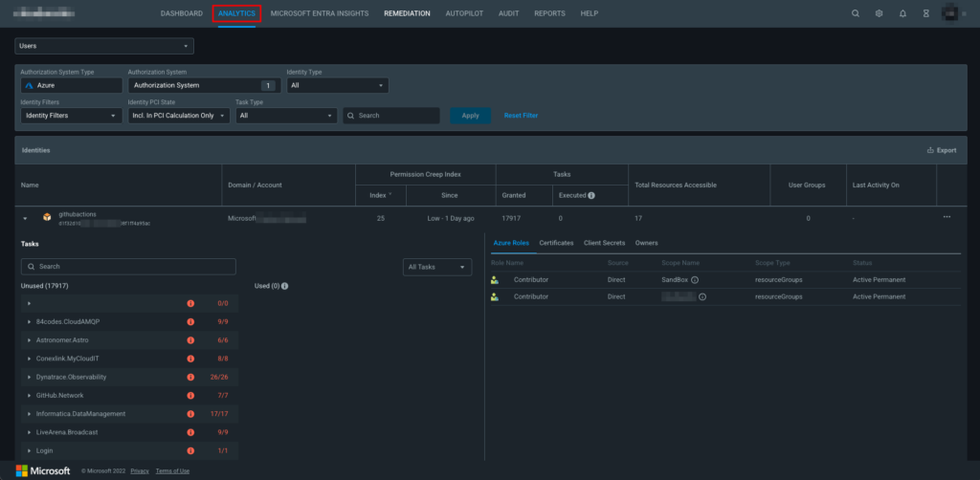The width and height of the screenshot is (980, 480).
Task: Open Microsoft Entra Insights tab
Action: coord(320,13)
